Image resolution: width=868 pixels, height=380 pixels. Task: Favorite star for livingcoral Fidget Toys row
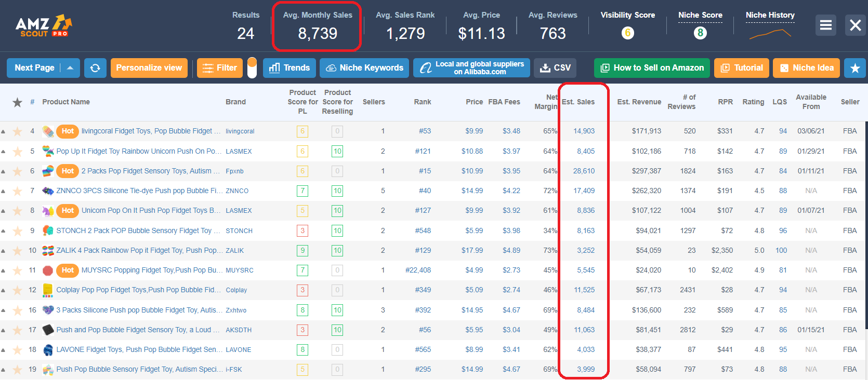click(17, 131)
